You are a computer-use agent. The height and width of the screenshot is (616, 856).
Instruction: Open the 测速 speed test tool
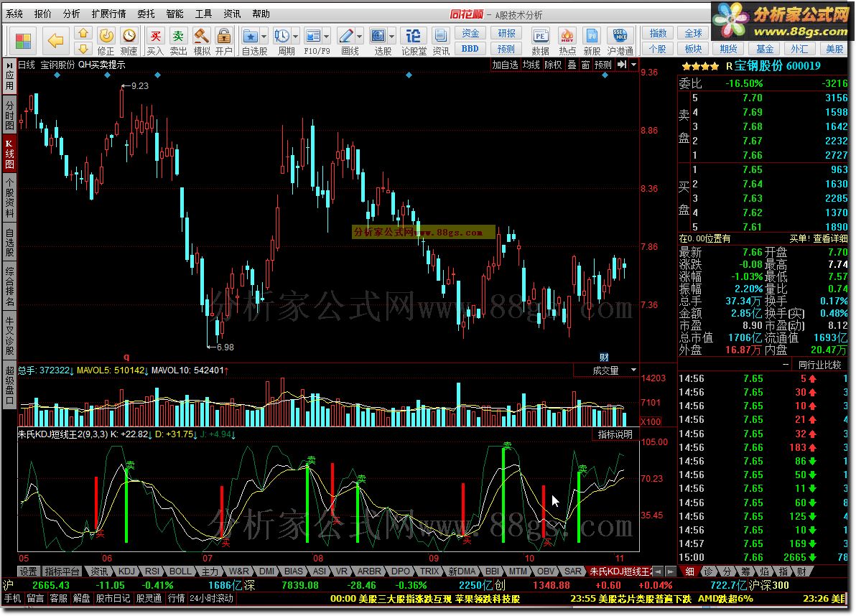[129, 42]
